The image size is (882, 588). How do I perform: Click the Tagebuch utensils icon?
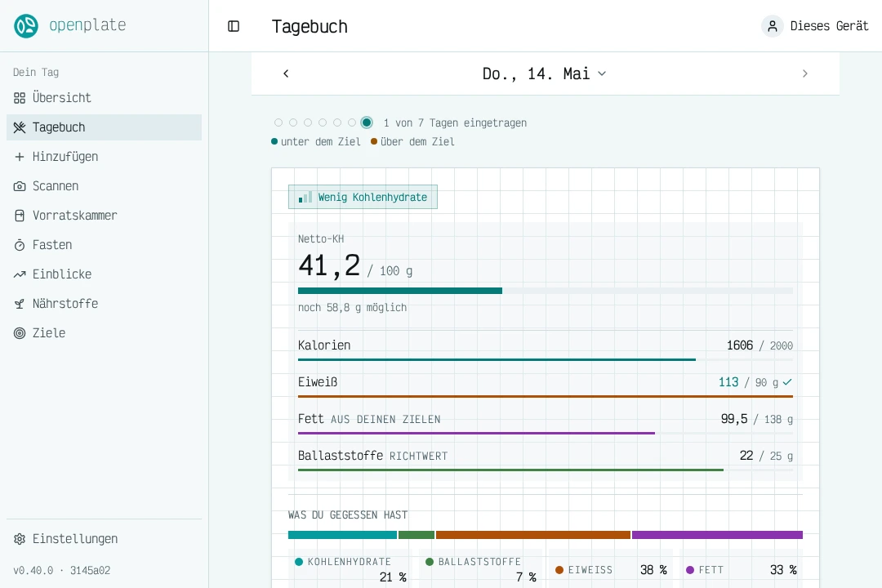[x=20, y=127]
